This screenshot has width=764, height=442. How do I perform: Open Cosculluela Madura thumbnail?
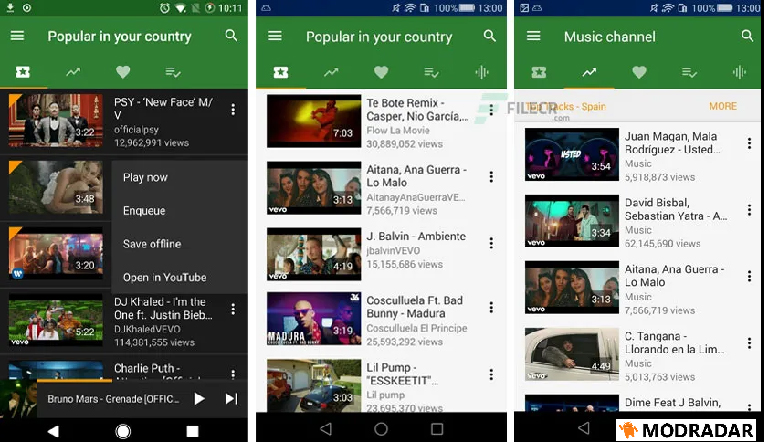pyautogui.click(x=314, y=318)
